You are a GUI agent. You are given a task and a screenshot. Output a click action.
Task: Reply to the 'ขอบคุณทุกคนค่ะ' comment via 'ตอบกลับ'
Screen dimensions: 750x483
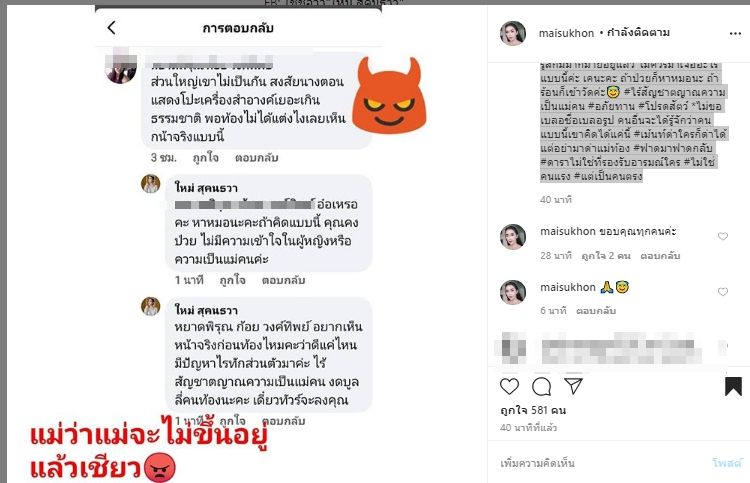click(x=660, y=256)
